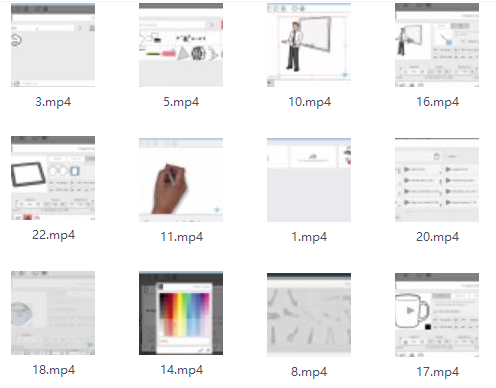Click the 22.mp4 file name label

tap(53, 235)
